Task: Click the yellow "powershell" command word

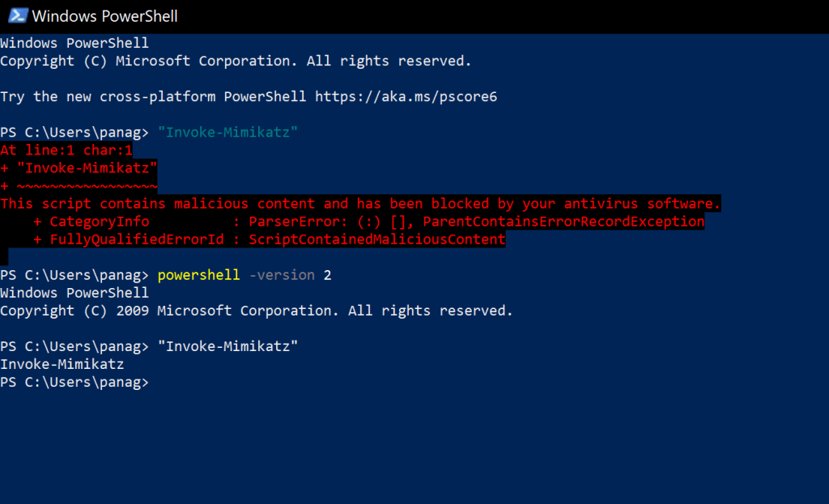Action: [x=199, y=275]
